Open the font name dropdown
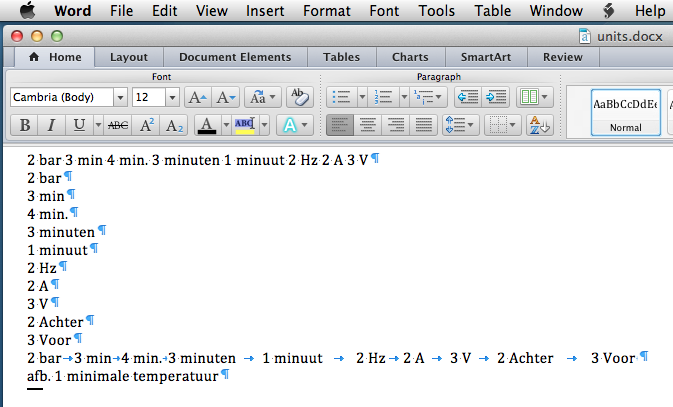This screenshot has height=407, width=673. [120, 97]
